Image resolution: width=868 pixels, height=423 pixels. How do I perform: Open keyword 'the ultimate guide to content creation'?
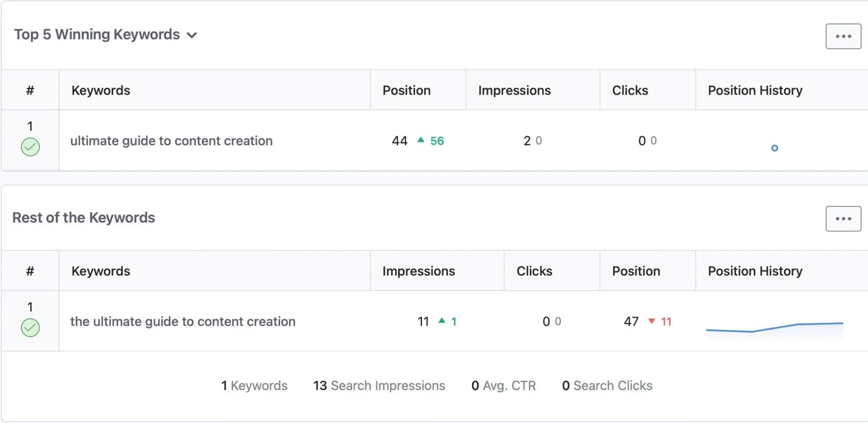(x=183, y=321)
